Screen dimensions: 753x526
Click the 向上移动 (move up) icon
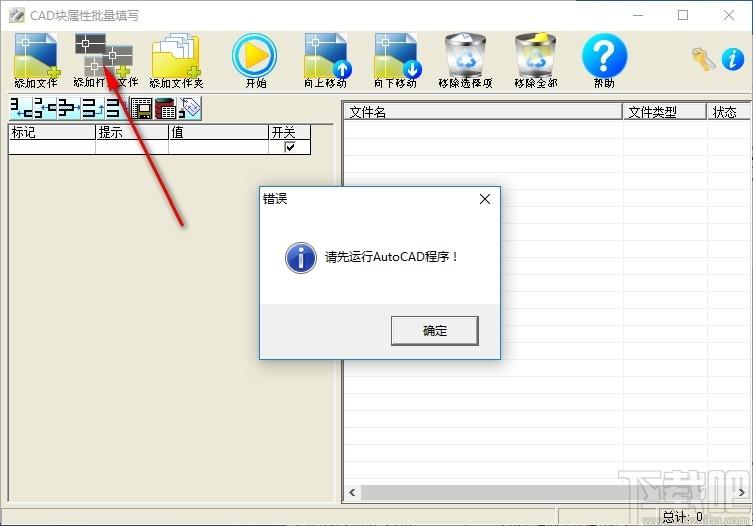[327, 60]
